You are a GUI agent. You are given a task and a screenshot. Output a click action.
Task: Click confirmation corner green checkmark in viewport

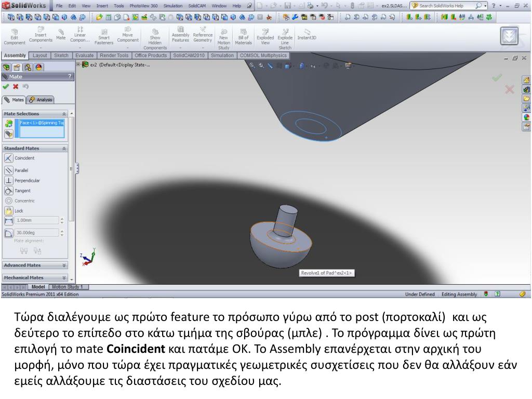pos(497,78)
